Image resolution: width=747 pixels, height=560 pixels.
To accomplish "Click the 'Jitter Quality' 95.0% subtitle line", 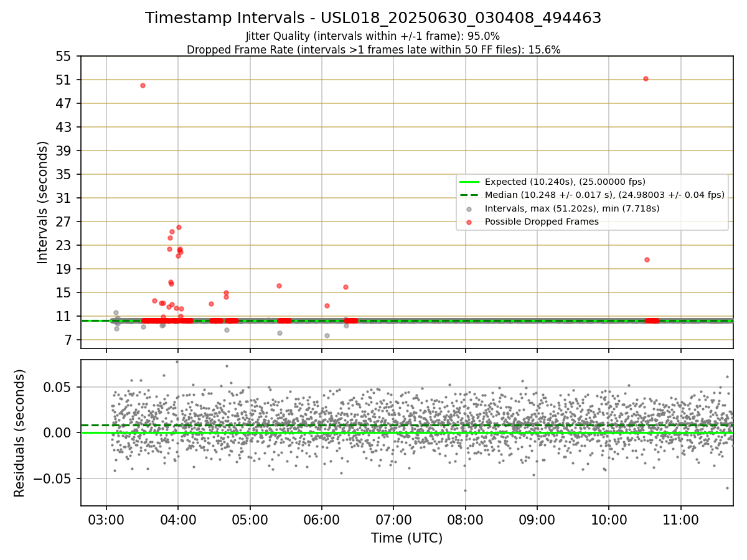I will (x=373, y=36).
